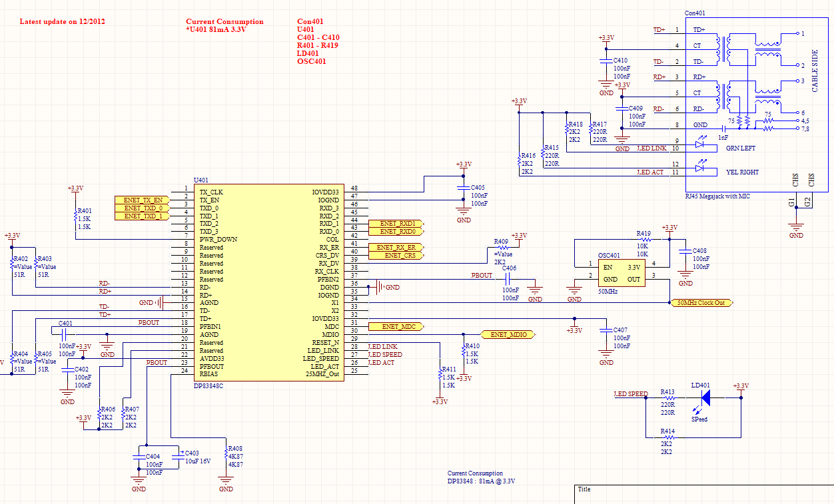The image size is (834, 504).
Task: Click the 'GRN LEFT' label
Action: click(x=741, y=148)
